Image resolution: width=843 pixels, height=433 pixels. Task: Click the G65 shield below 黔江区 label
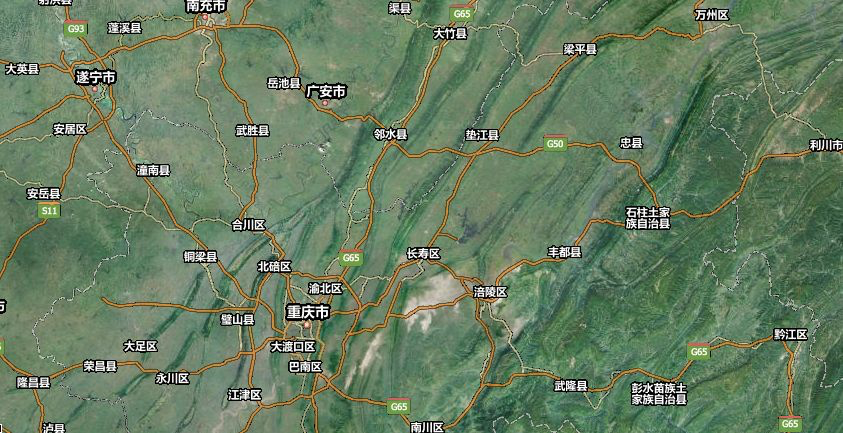[790, 424]
